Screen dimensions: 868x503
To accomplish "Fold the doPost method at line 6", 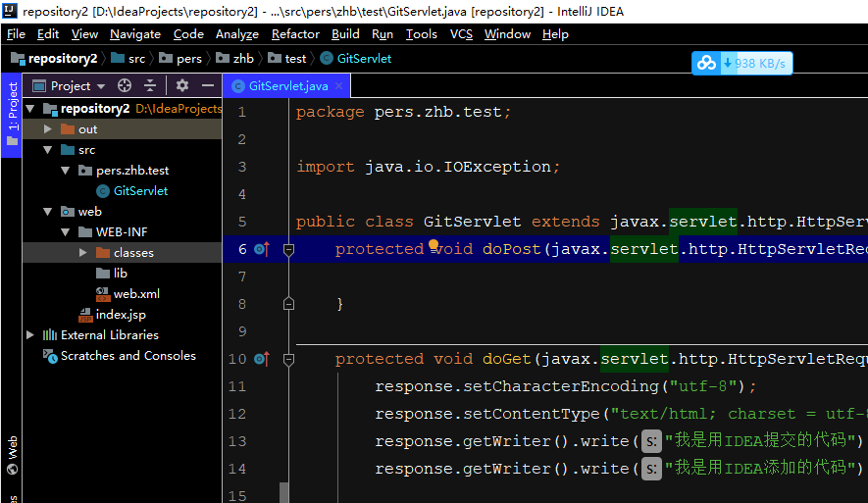I will pos(288,250).
